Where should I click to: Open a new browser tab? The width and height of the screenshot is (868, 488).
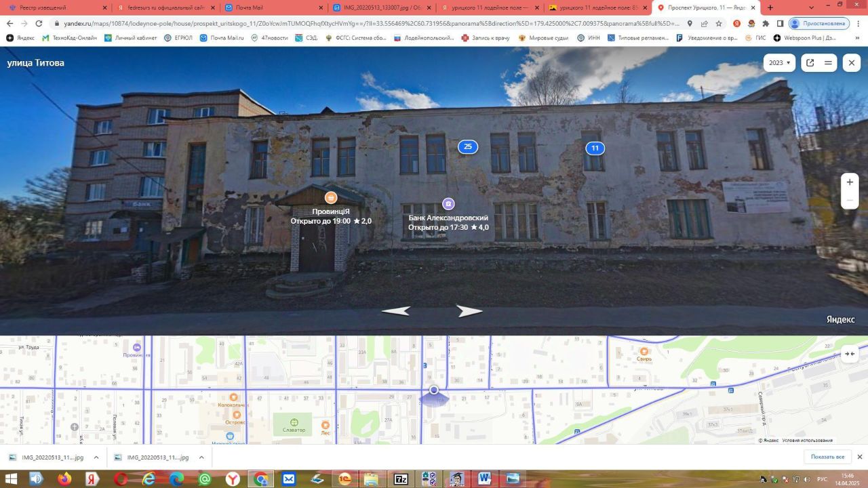pyautogui.click(x=770, y=7)
